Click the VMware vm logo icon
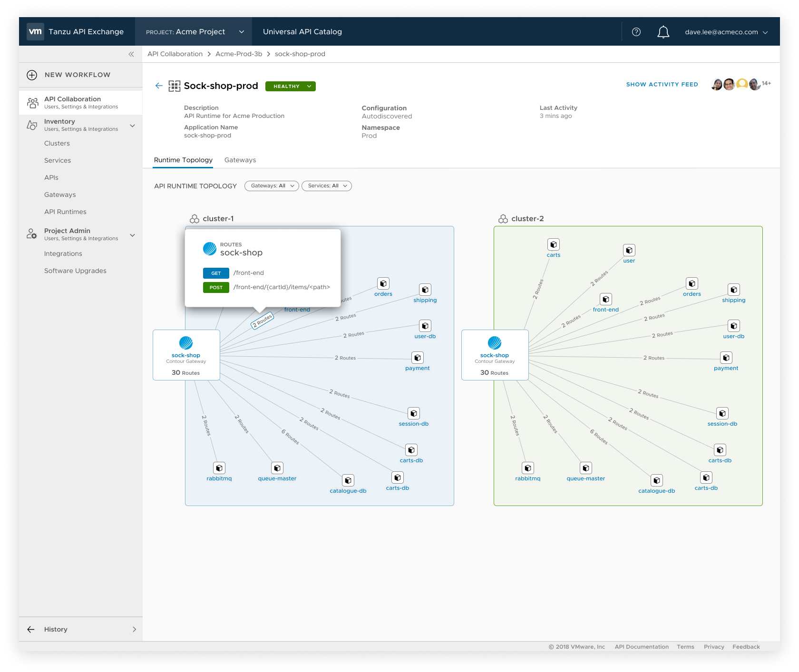The image size is (799, 672). click(35, 31)
